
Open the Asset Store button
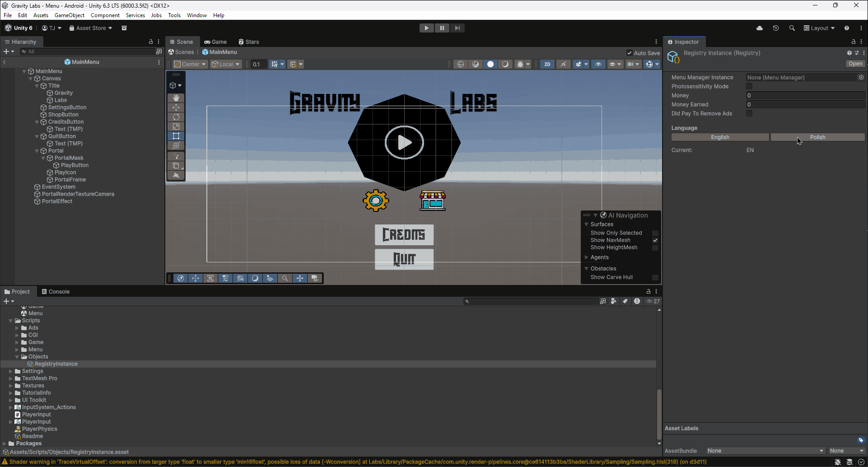pos(91,28)
